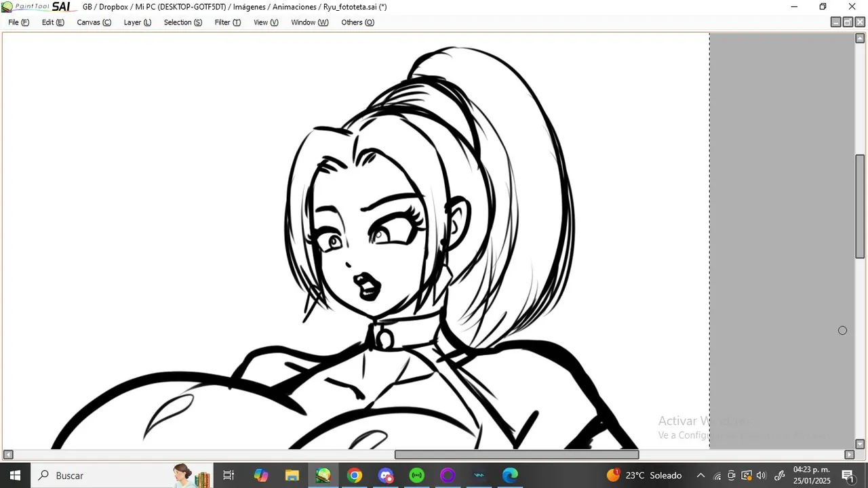Open the File menu
Screen dimensions: 868x488
18,22
